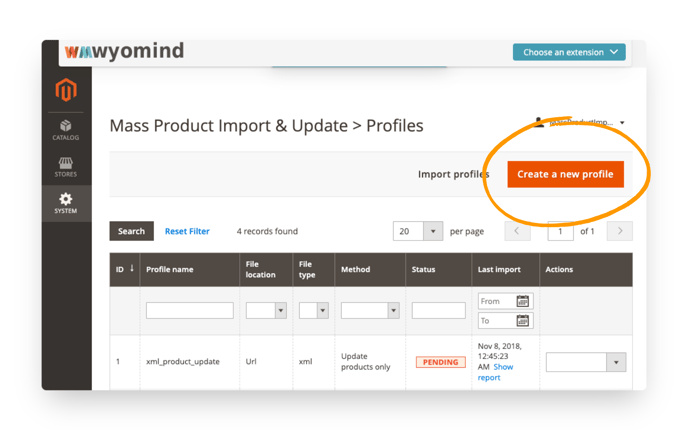Click the wyomind logo
The height and width of the screenshot is (430, 688).
pos(124,51)
